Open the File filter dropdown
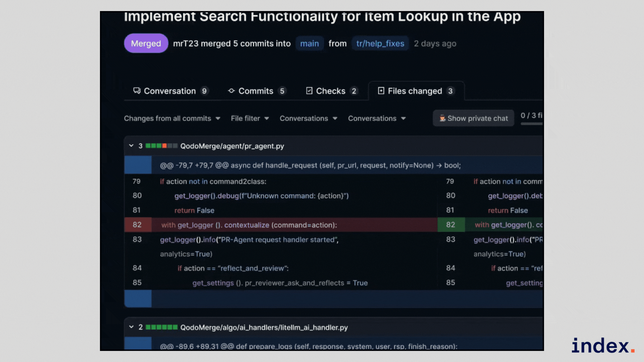644x362 pixels. [250, 118]
